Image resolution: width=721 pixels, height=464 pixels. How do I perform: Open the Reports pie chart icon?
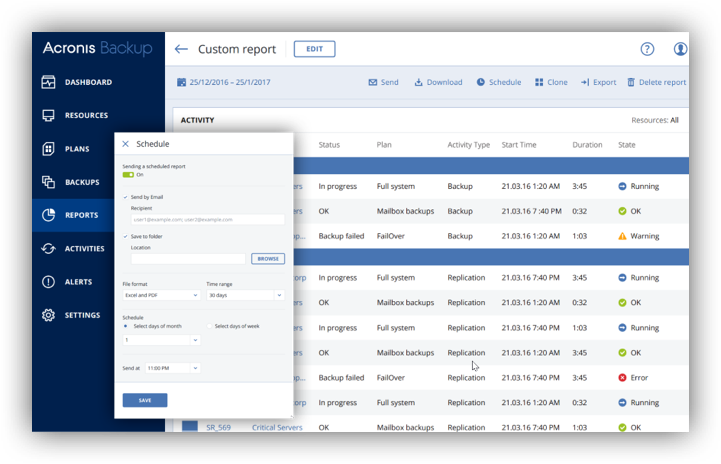point(48,215)
